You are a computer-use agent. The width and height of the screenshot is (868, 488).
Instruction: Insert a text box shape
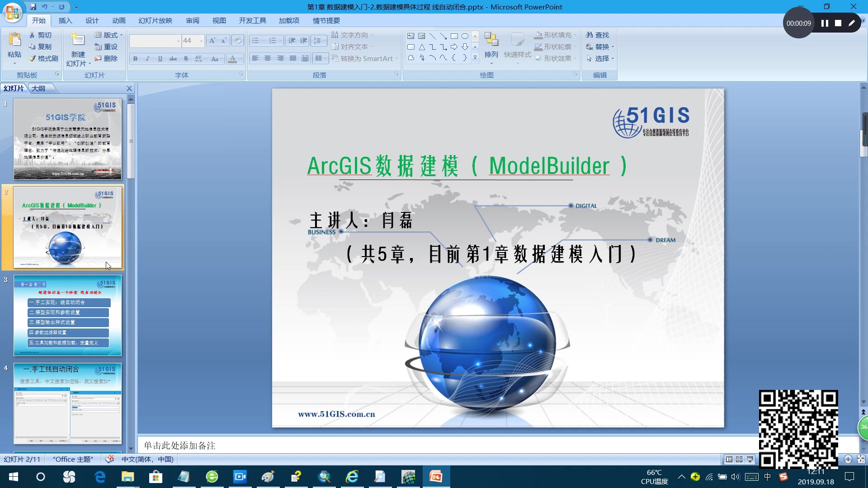click(x=410, y=36)
